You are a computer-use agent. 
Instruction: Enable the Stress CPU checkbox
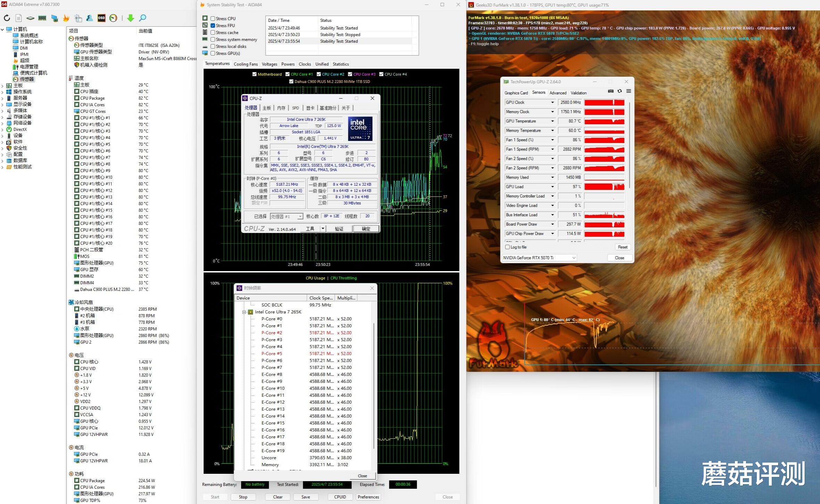click(213, 18)
